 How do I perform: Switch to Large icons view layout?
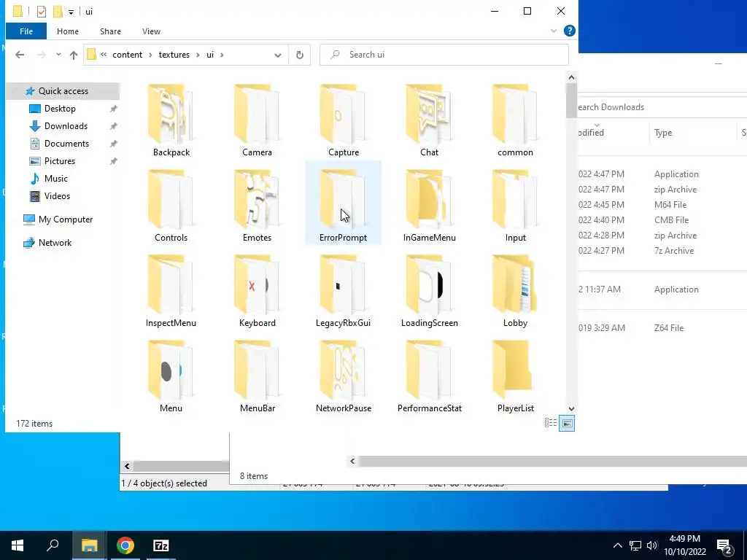click(567, 423)
